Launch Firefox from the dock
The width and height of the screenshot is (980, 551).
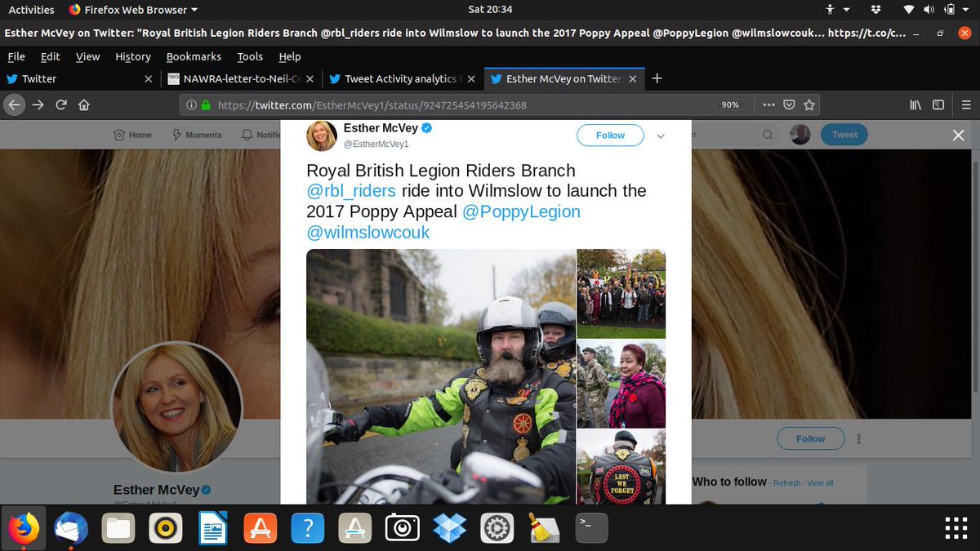coord(24,528)
